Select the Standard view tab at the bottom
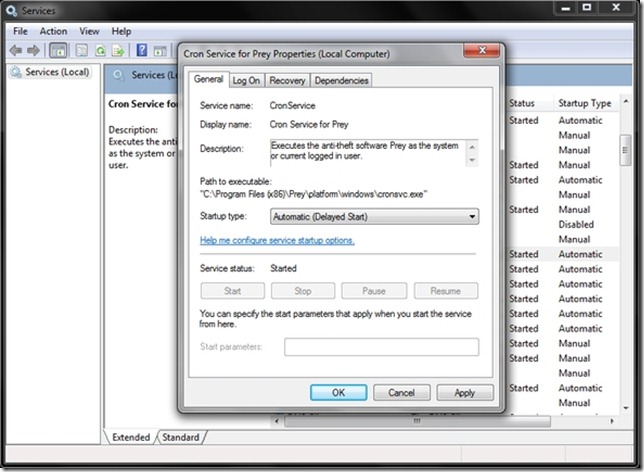 tap(181, 437)
